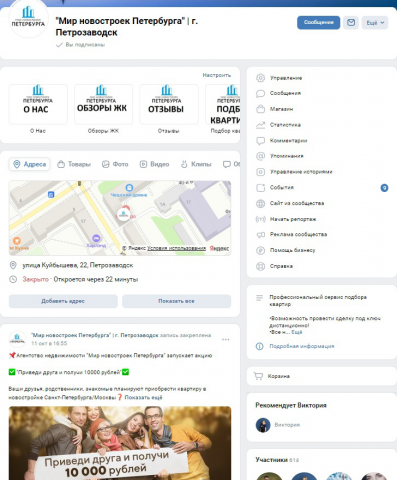Click the post date 11 окт в 16:55

point(49,343)
